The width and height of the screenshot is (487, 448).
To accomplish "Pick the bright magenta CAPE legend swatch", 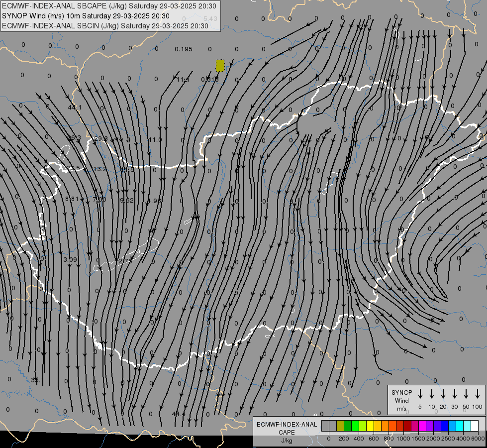I will point(422,426).
